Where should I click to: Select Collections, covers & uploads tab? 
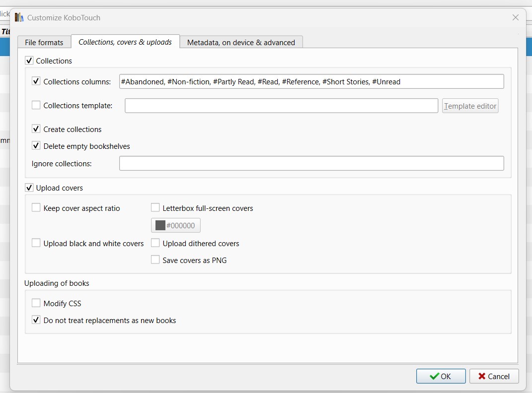pos(125,42)
